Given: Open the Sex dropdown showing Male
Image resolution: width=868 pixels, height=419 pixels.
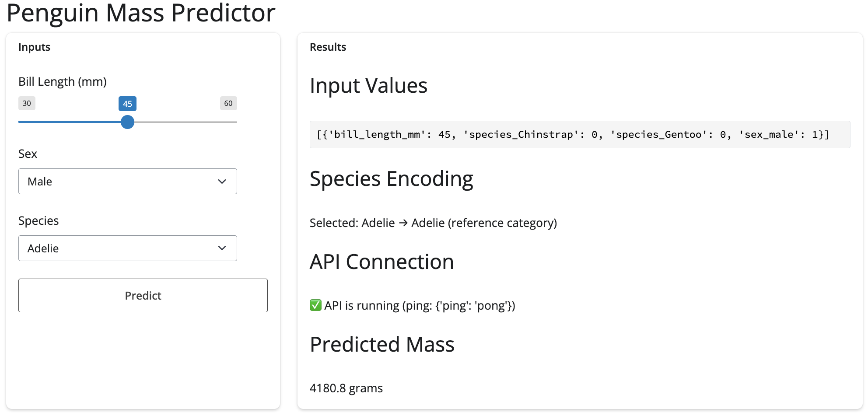Looking at the screenshot, I should click(x=127, y=182).
